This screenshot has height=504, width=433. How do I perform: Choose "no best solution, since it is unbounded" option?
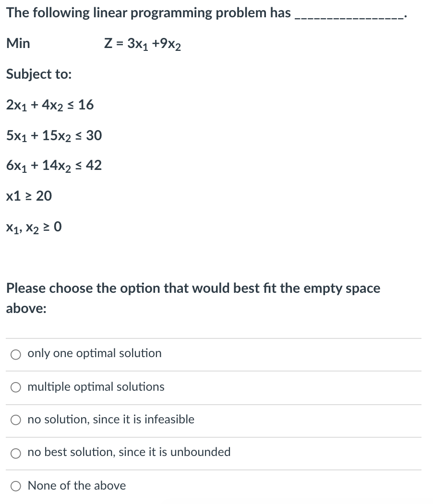click(x=16, y=453)
